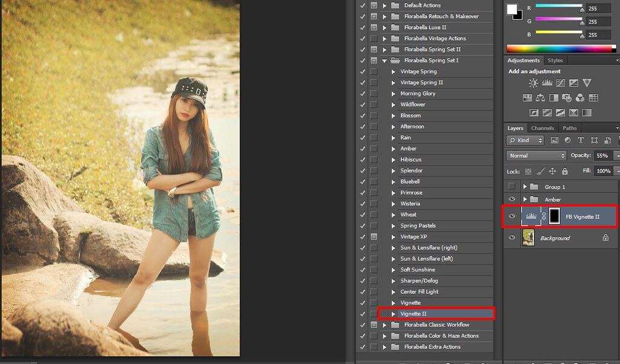
Task: Click the Vibrance adjustment icon
Action: 587,83
